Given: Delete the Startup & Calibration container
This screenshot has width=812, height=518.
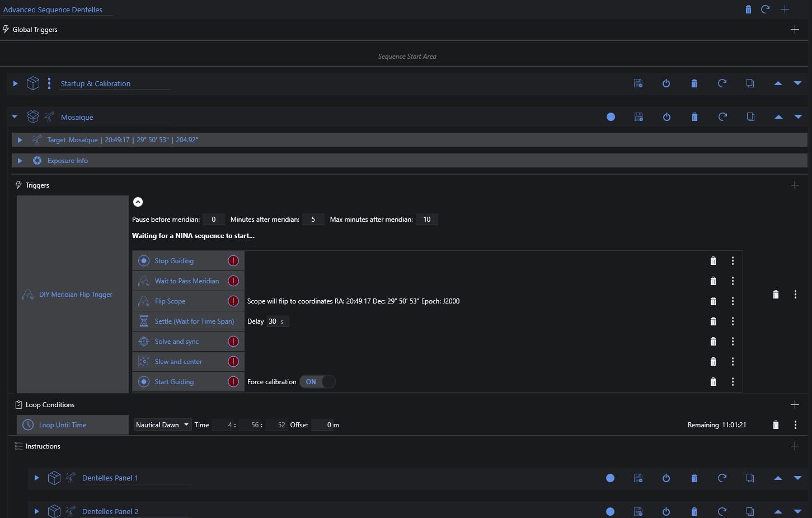Looking at the screenshot, I should 694,83.
